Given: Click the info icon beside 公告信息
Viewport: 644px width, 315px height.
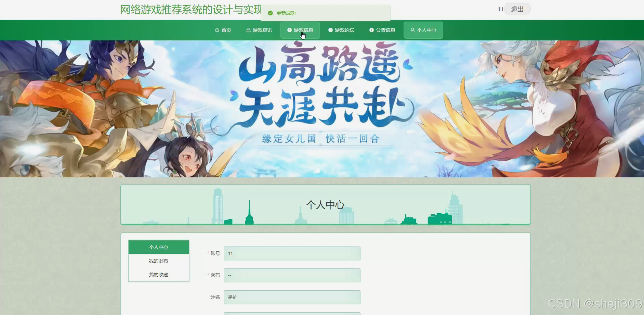Looking at the screenshot, I should tap(371, 30).
